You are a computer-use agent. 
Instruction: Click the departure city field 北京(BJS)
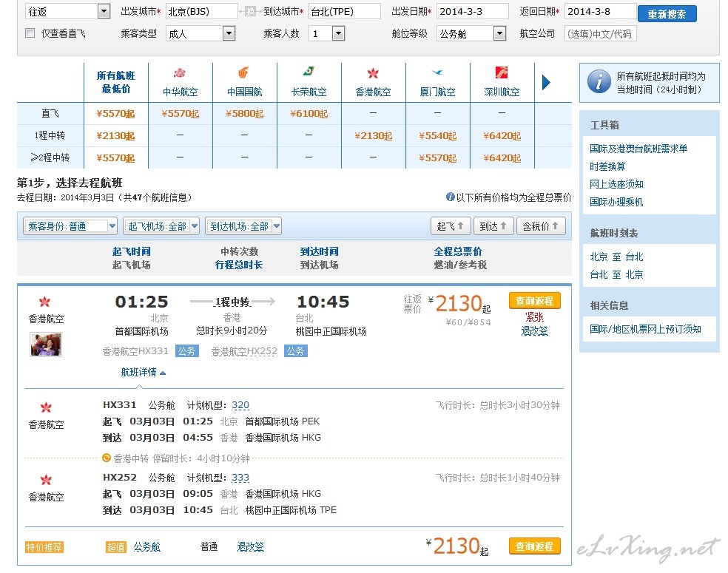(x=202, y=12)
